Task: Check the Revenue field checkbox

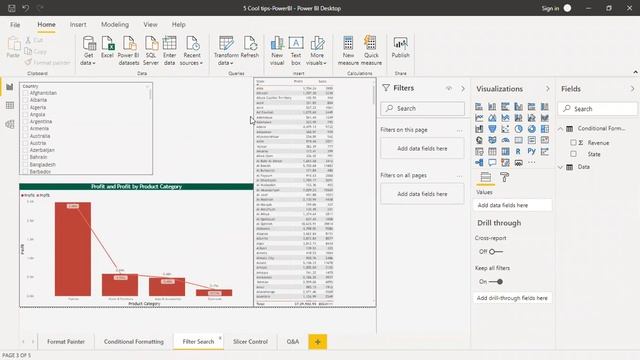Action: [x=573, y=143]
